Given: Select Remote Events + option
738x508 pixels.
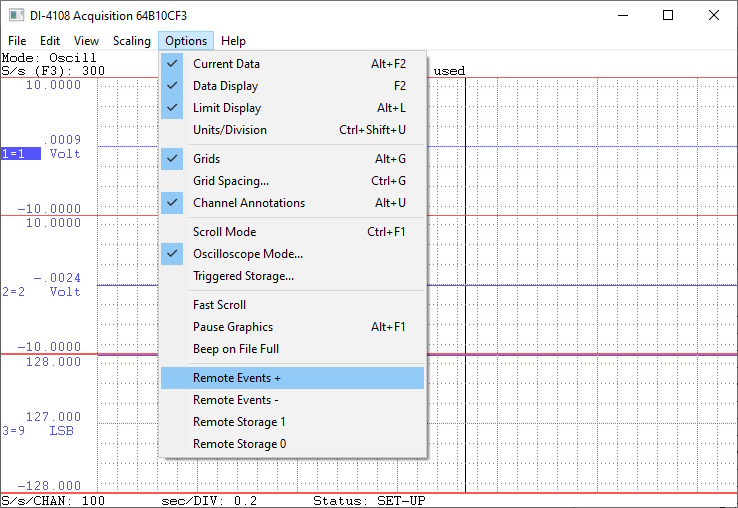Looking at the screenshot, I should (x=292, y=378).
